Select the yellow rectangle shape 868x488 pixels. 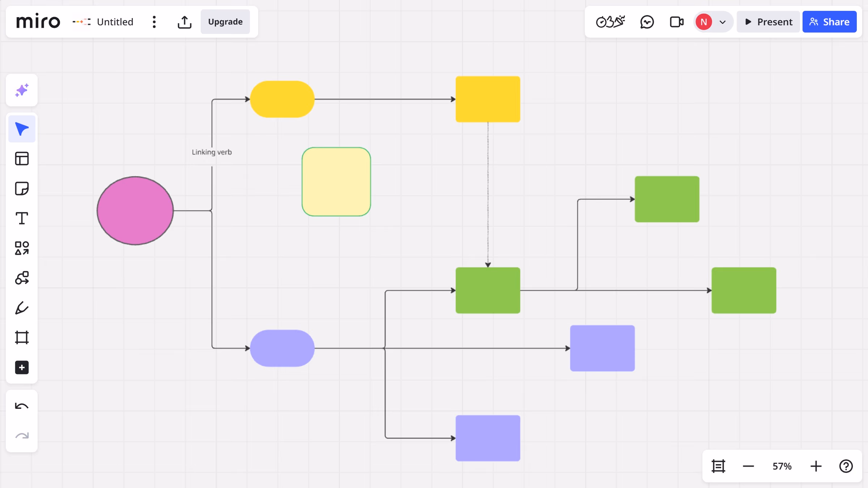click(488, 99)
